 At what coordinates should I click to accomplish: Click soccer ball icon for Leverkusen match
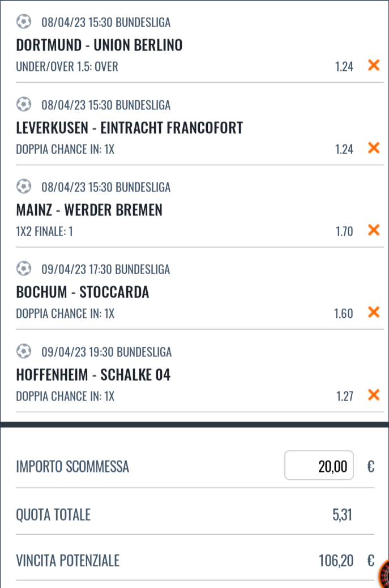[24, 104]
